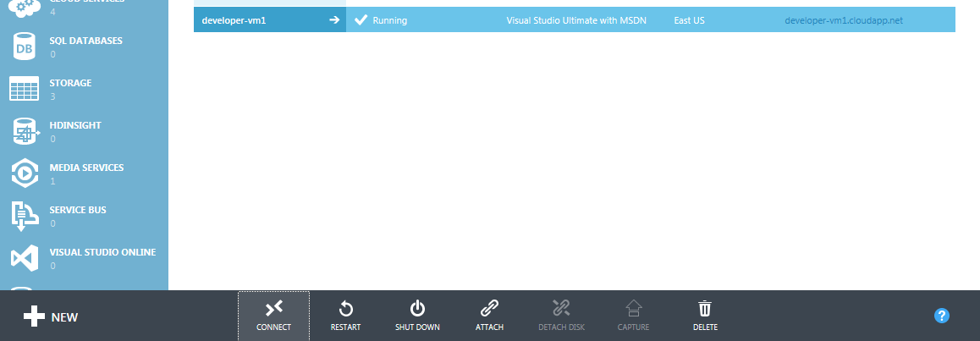Open the developer-vm1.cloudapp.net link

click(x=844, y=20)
